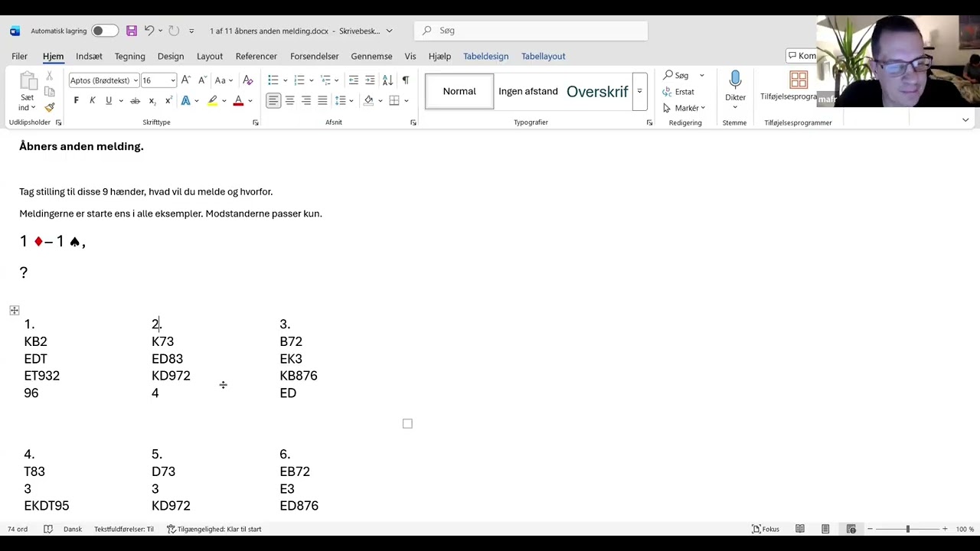Open the font size dropdown
The height and width of the screenshot is (551, 980).
click(173, 80)
